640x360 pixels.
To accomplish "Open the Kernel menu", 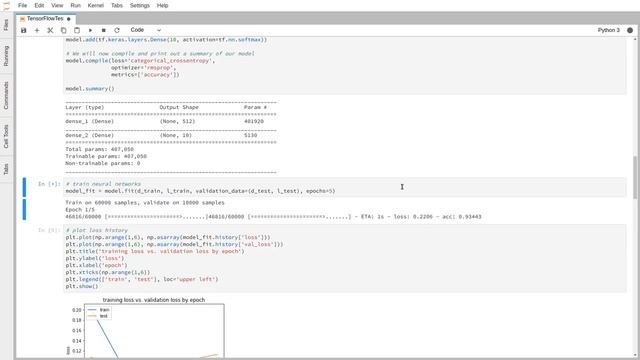I will pyautogui.click(x=96, y=5).
